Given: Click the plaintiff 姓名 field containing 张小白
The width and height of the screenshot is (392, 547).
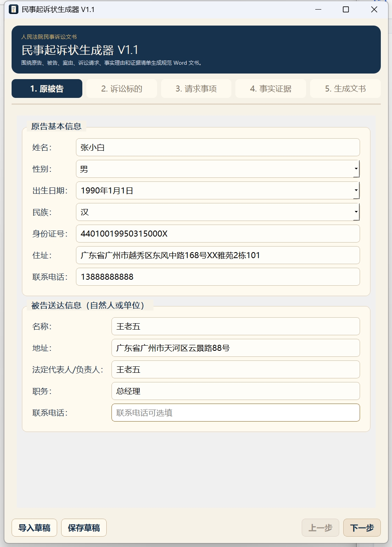Looking at the screenshot, I should (218, 147).
